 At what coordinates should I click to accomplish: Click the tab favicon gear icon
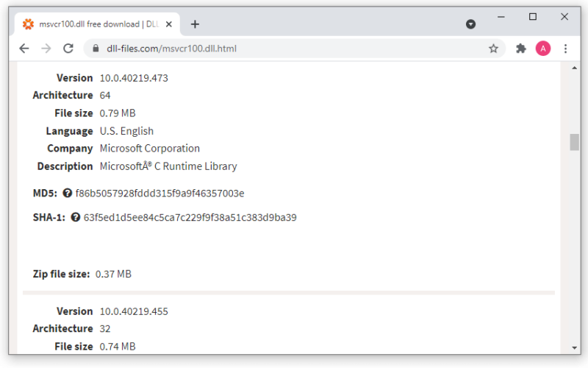coord(28,24)
